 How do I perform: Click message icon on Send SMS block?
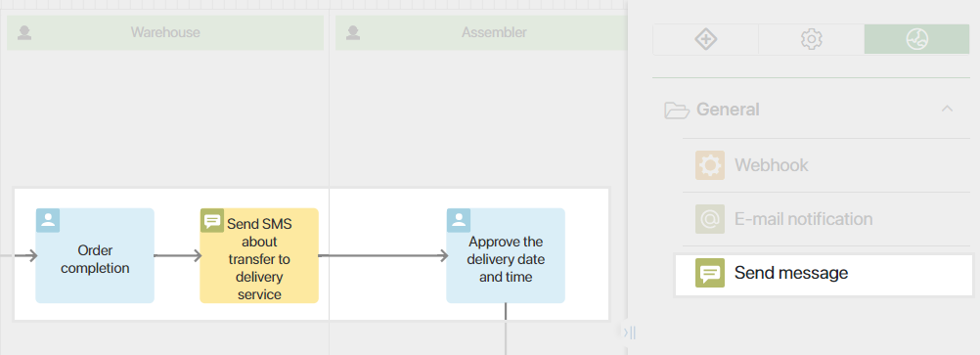point(212,221)
